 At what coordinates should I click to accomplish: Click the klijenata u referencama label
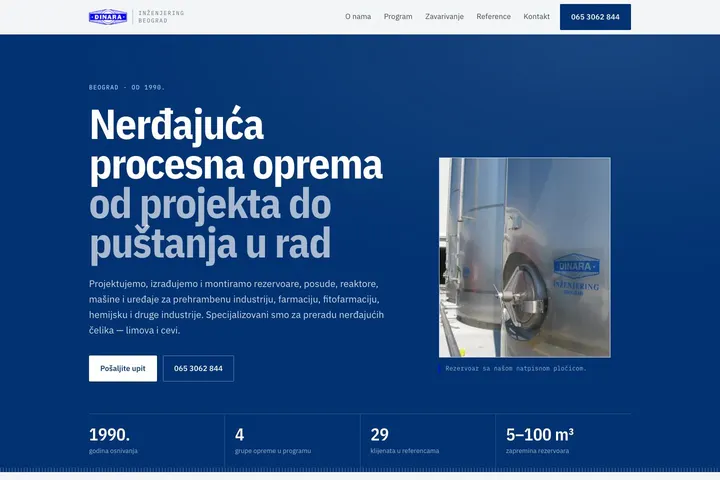(x=405, y=451)
